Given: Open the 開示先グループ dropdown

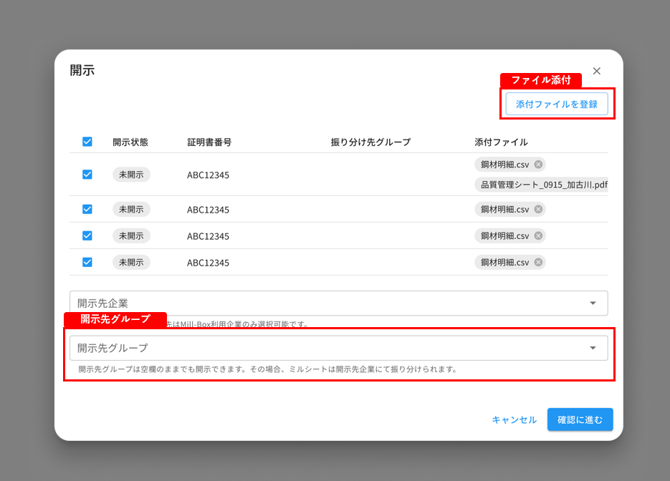Looking at the screenshot, I should click(338, 348).
